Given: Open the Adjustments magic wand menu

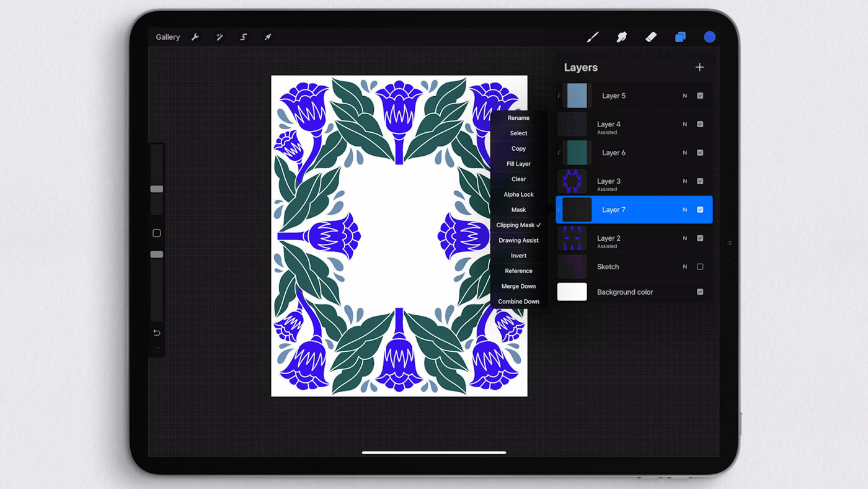Looking at the screenshot, I should pos(219,37).
